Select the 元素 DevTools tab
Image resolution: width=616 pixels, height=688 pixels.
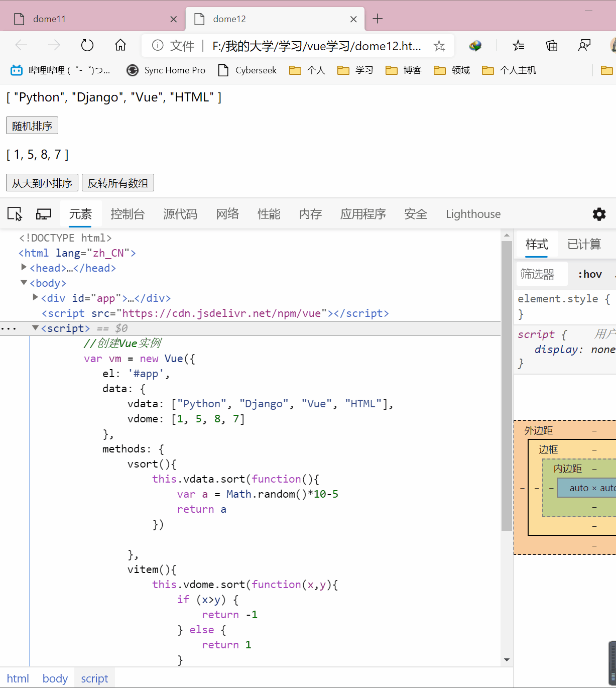pos(80,214)
